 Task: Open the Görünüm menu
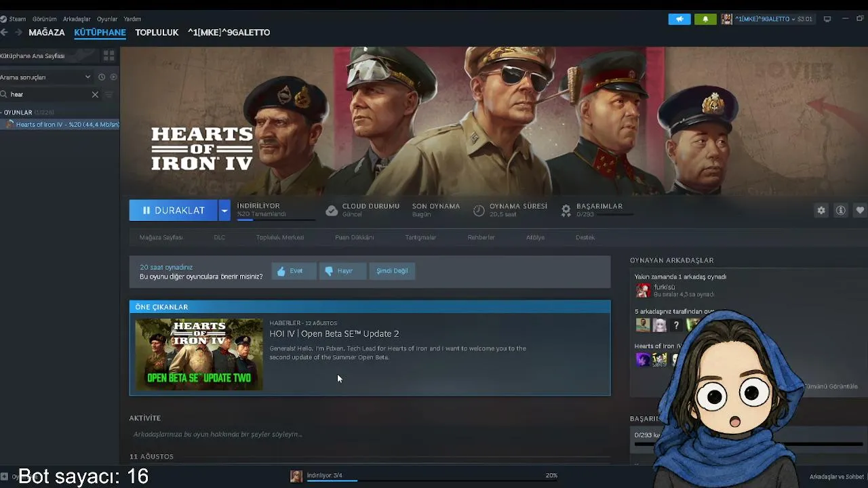(x=45, y=19)
